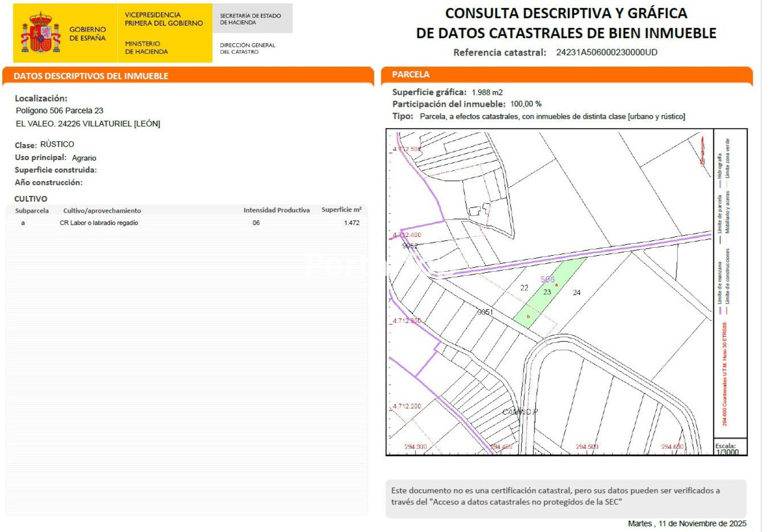Click the Spanish coat of arms emblem
This screenshot has height=532, width=762.
[40, 33]
